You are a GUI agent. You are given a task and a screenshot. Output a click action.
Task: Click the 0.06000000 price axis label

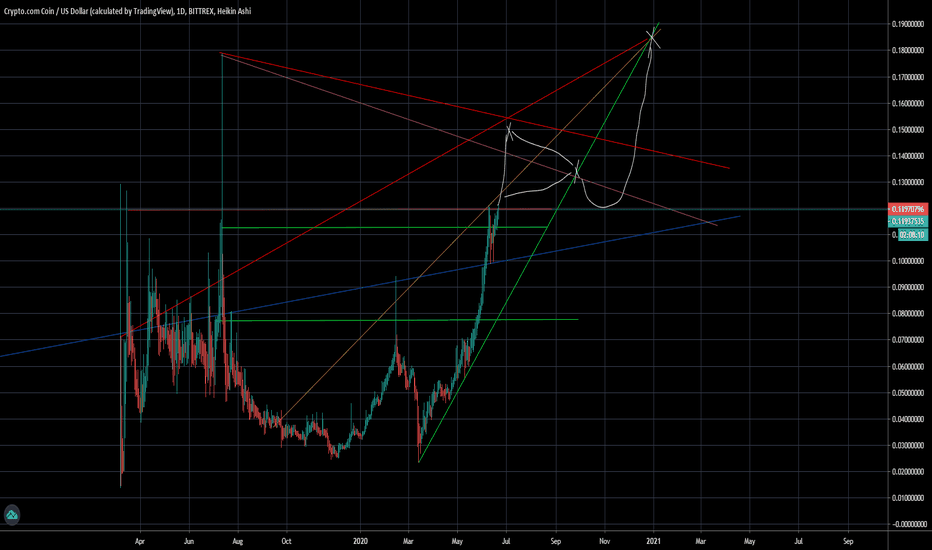(x=908, y=367)
